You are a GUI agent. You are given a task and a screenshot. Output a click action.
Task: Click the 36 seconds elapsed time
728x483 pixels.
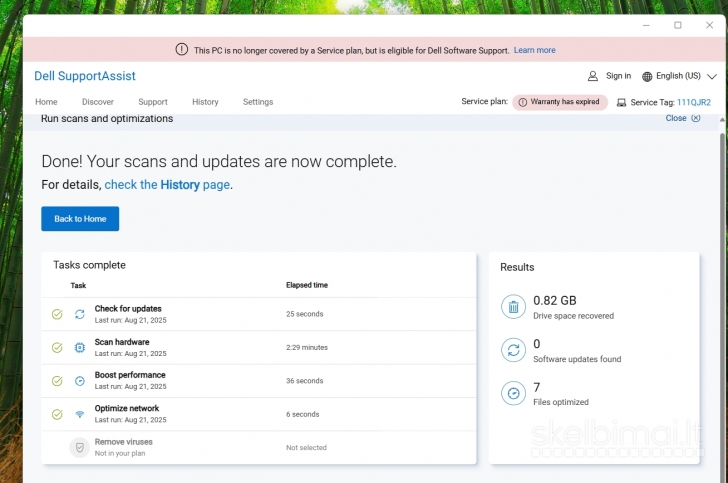point(305,381)
